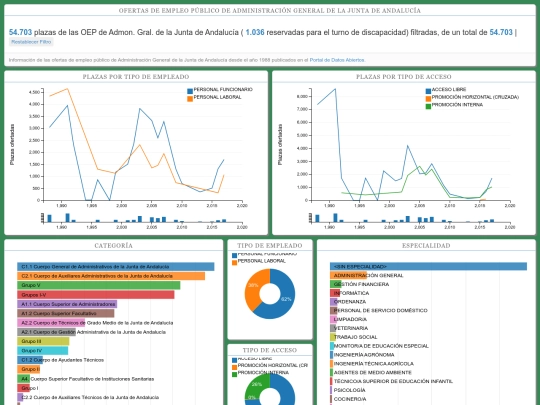
Task: Select the <SIN ESPECIALIDAD> bar
Action: (x=428, y=266)
